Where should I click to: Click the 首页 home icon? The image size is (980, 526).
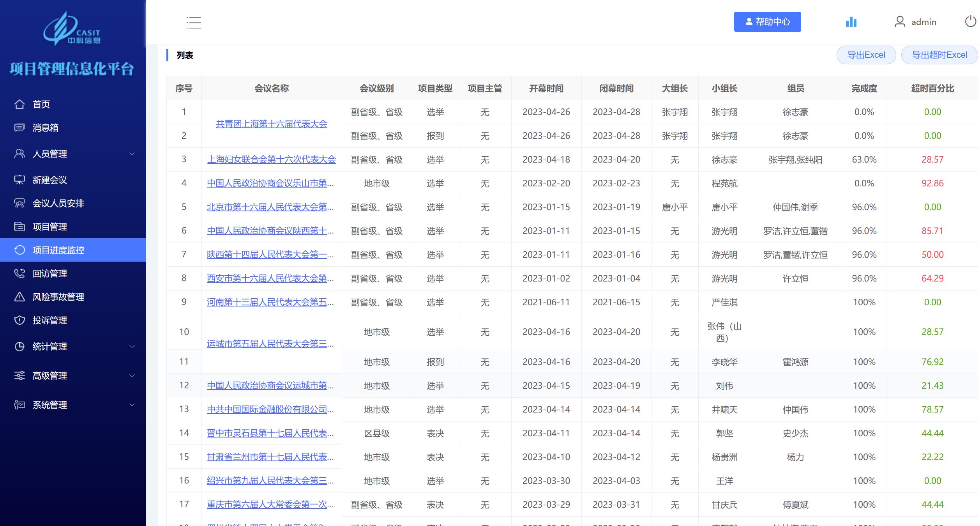coord(19,104)
